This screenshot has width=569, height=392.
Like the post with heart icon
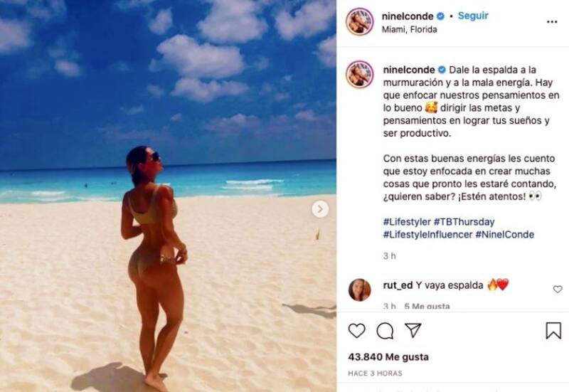point(357,331)
